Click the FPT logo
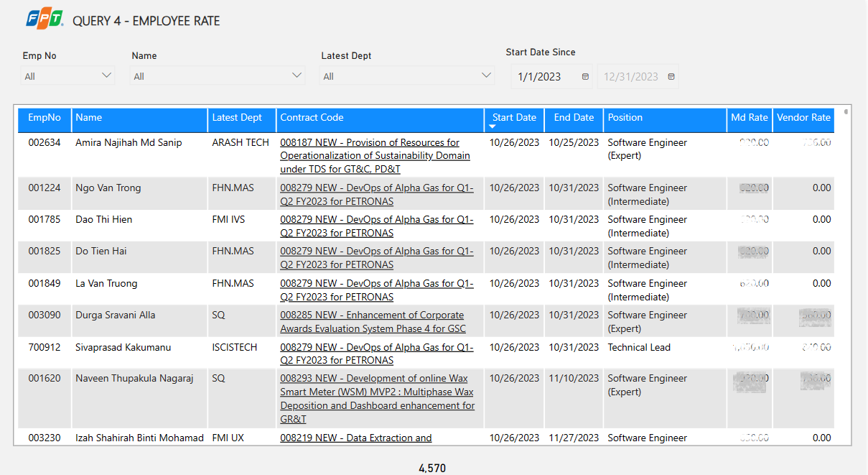The image size is (868, 475). click(x=45, y=19)
